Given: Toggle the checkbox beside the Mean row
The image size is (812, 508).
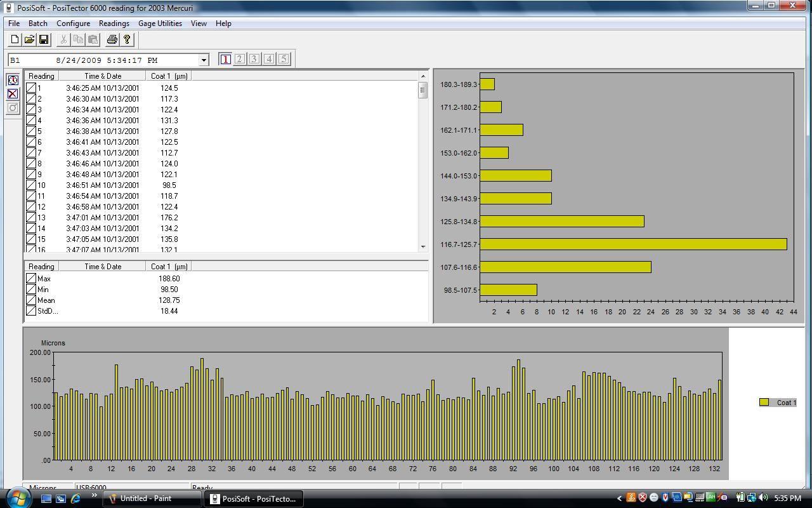Looking at the screenshot, I should click(x=31, y=300).
